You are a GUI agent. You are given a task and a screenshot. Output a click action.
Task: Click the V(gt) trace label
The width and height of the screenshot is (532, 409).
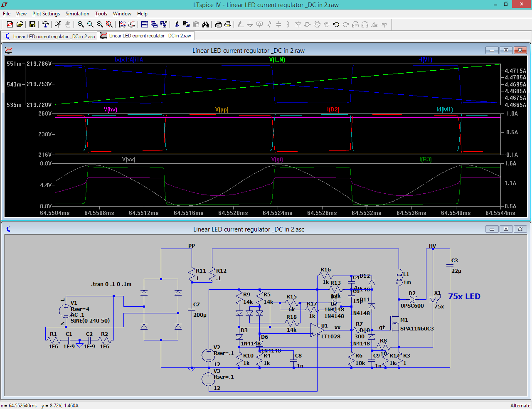(x=277, y=159)
